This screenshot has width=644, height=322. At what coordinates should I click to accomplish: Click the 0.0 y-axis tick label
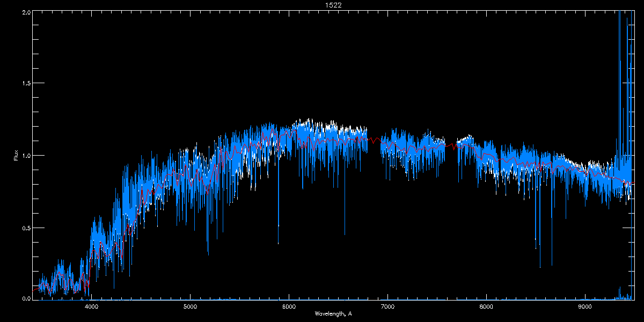[x=26, y=298]
